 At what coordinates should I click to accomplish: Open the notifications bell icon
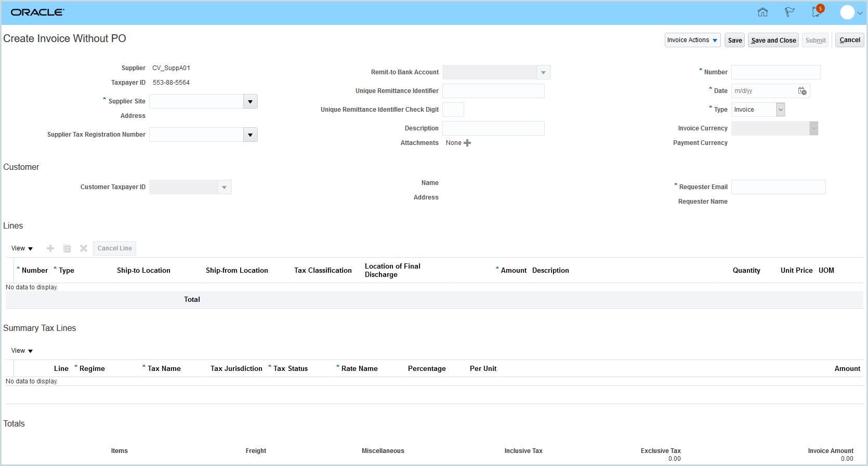coord(817,12)
